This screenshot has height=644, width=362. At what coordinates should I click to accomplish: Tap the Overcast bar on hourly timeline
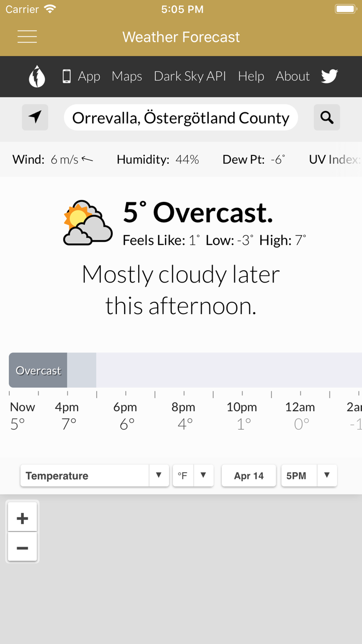[x=38, y=371]
